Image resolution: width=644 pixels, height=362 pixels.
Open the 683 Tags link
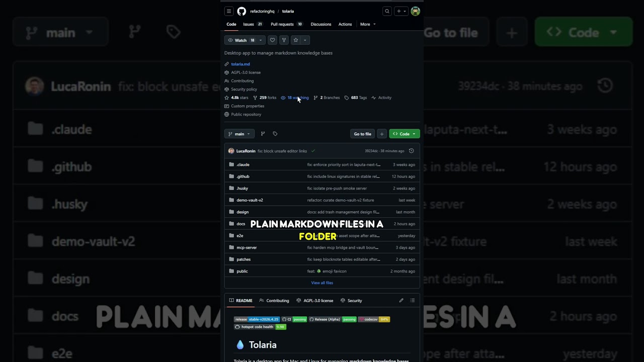[356, 98]
